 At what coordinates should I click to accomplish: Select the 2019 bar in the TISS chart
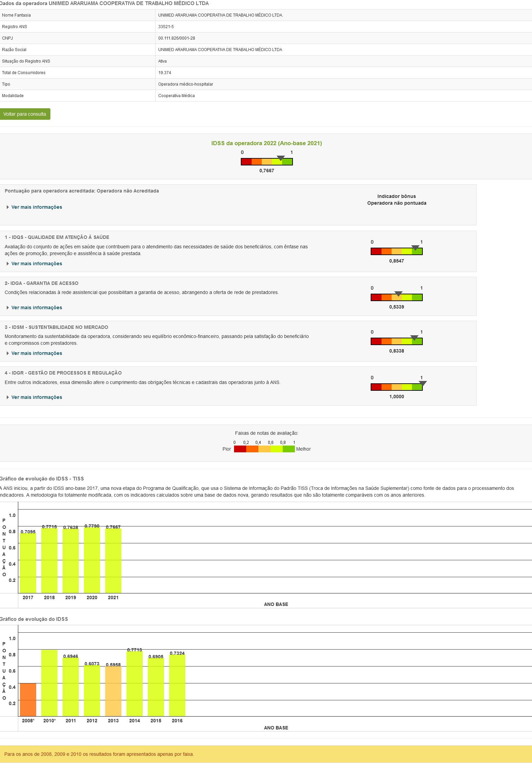tap(71, 561)
